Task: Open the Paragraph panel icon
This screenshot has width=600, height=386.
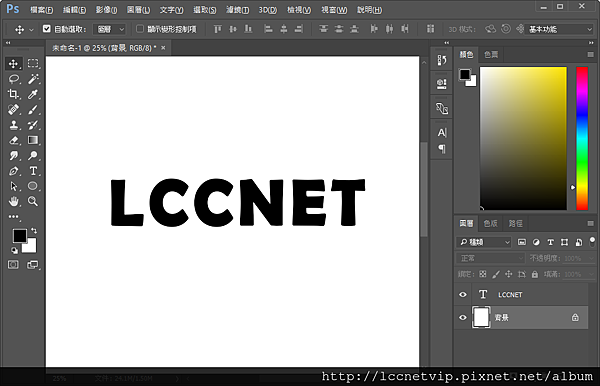Action: tap(442, 148)
